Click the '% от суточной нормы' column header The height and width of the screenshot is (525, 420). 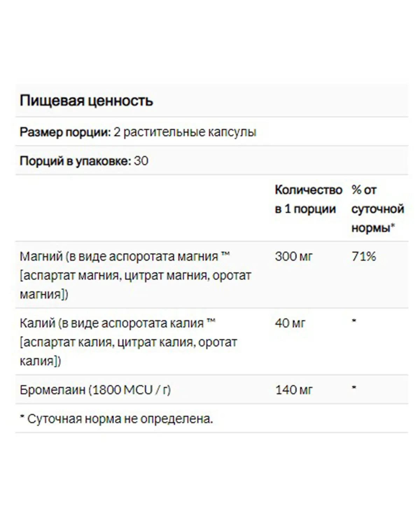tap(378, 209)
